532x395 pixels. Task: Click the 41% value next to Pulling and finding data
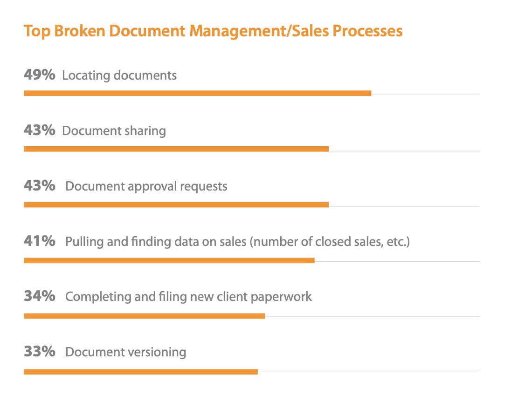39,241
